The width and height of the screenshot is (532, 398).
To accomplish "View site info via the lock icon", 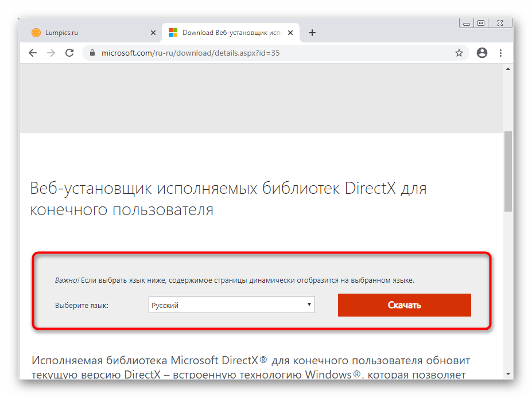I will click(92, 53).
